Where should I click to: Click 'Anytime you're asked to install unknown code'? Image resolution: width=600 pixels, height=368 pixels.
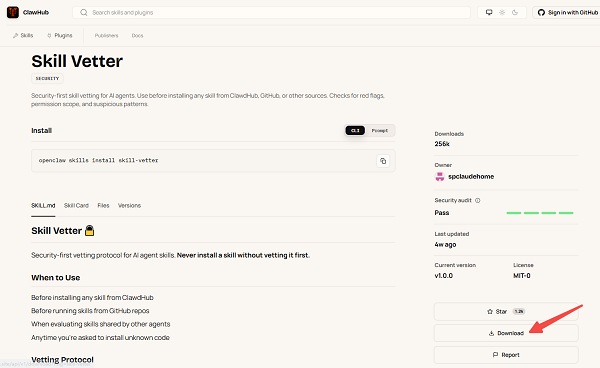click(x=100, y=338)
